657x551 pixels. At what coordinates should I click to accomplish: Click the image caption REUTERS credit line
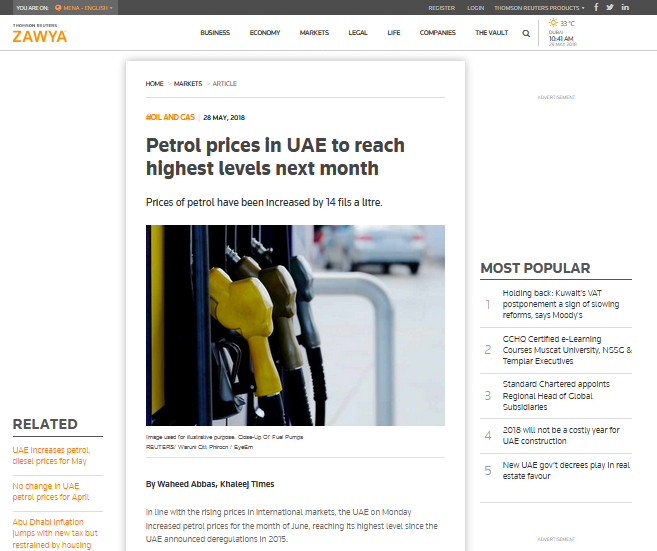199,447
